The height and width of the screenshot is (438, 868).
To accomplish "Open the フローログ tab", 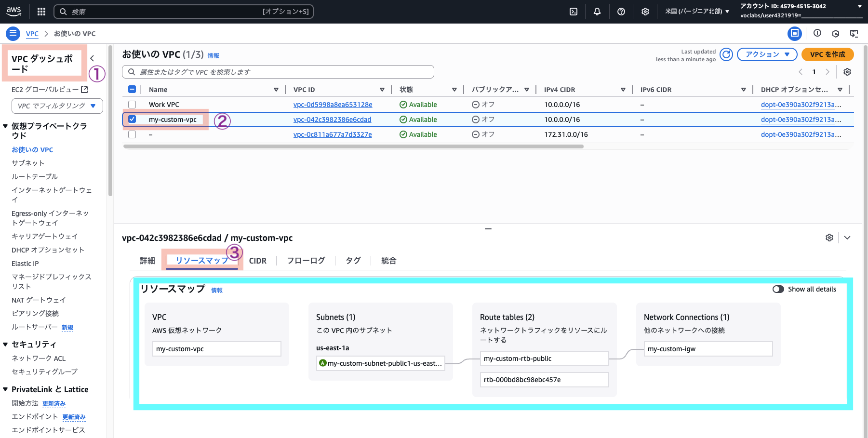I will click(x=306, y=261).
